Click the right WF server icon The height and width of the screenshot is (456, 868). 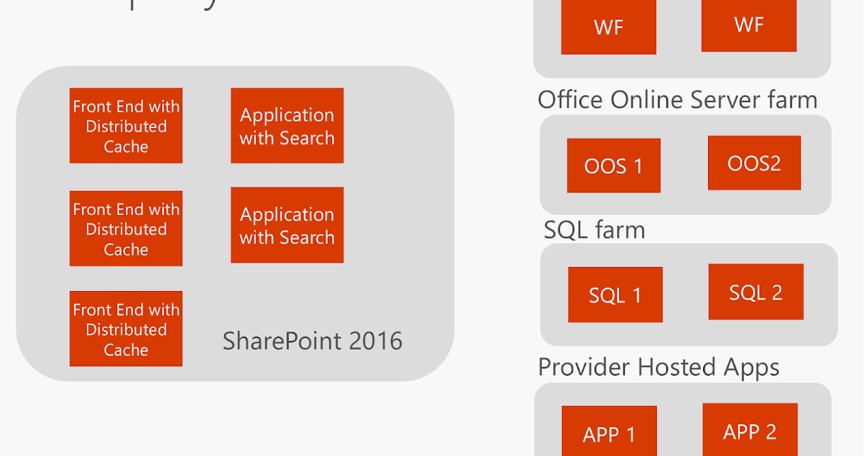(x=749, y=25)
